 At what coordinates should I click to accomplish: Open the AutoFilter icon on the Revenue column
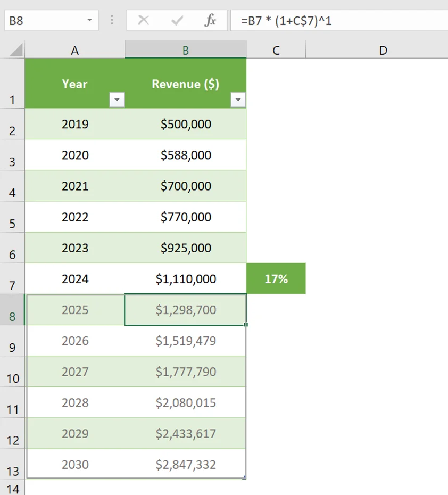point(238,99)
